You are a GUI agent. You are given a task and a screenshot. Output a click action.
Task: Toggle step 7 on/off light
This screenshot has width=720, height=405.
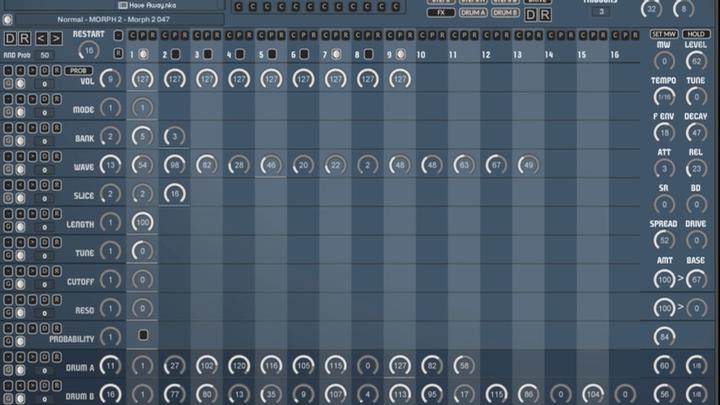tap(336, 54)
